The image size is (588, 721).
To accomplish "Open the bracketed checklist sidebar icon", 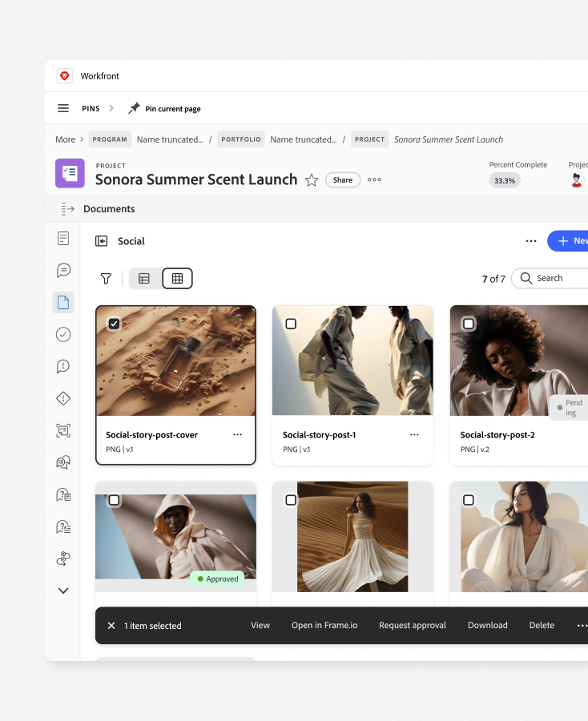I will point(63,430).
